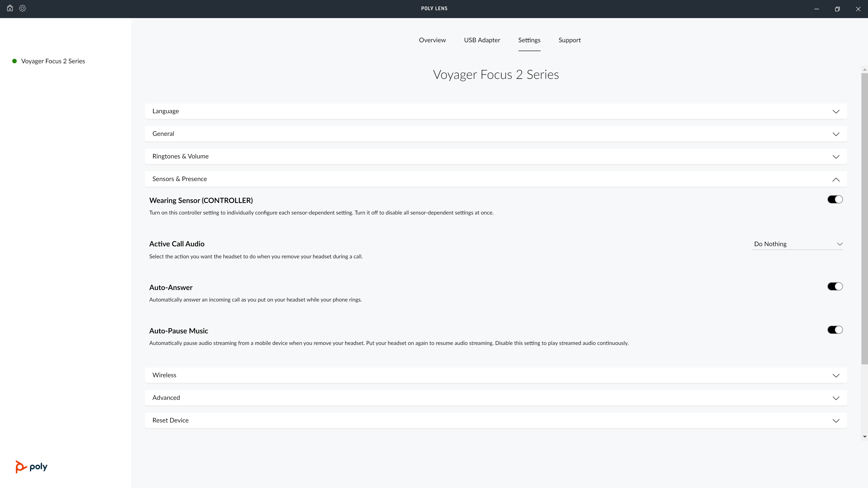Click the vertical scrollbar thumb
The width and height of the screenshot is (868, 488).
[x=865, y=219]
